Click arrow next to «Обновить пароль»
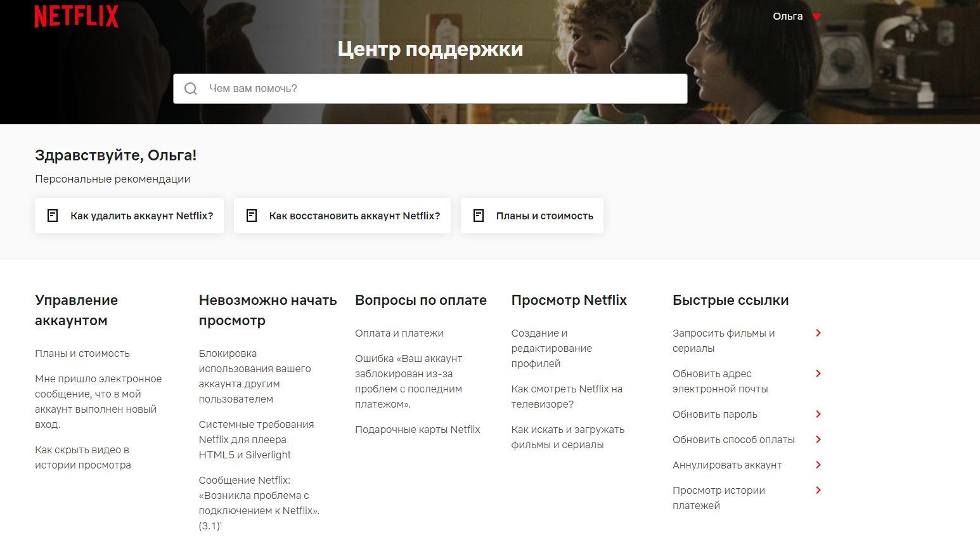This screenshot has width=980, height=549. [818, 414]
